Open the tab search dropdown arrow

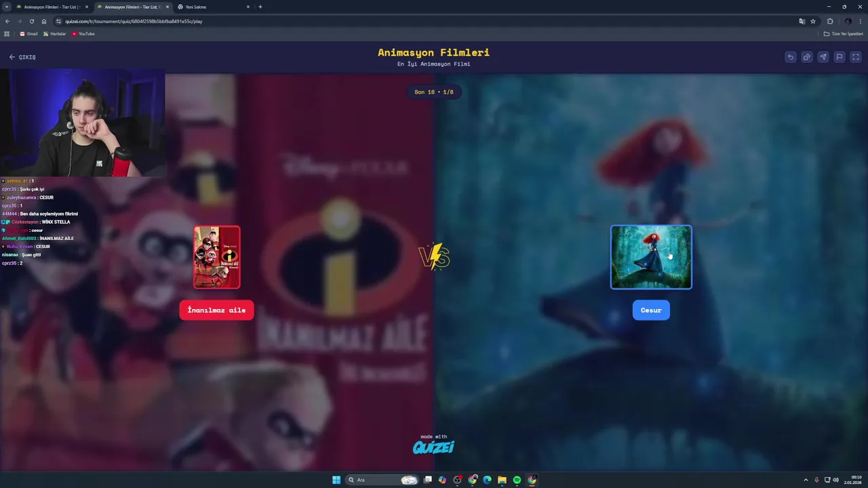(x=7, y=7)
